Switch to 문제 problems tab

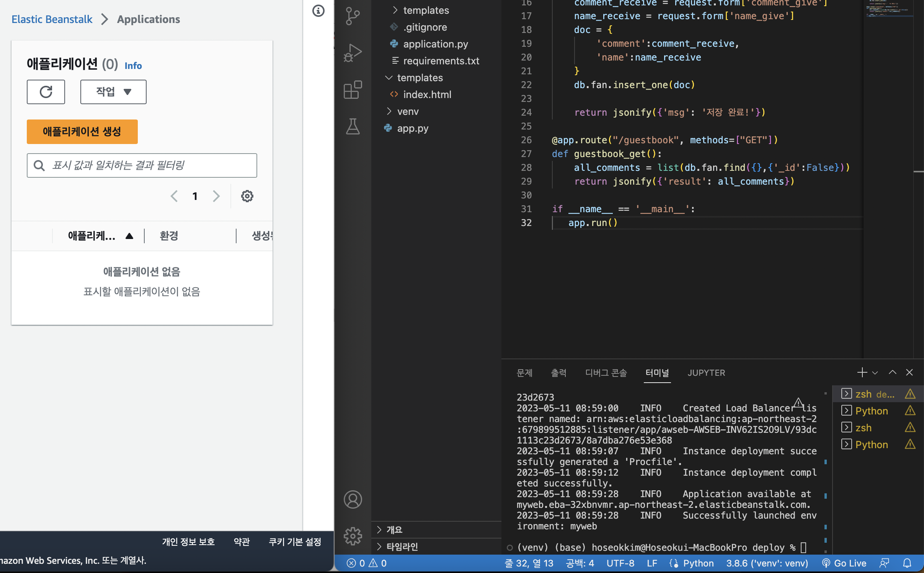coord(524,373)
